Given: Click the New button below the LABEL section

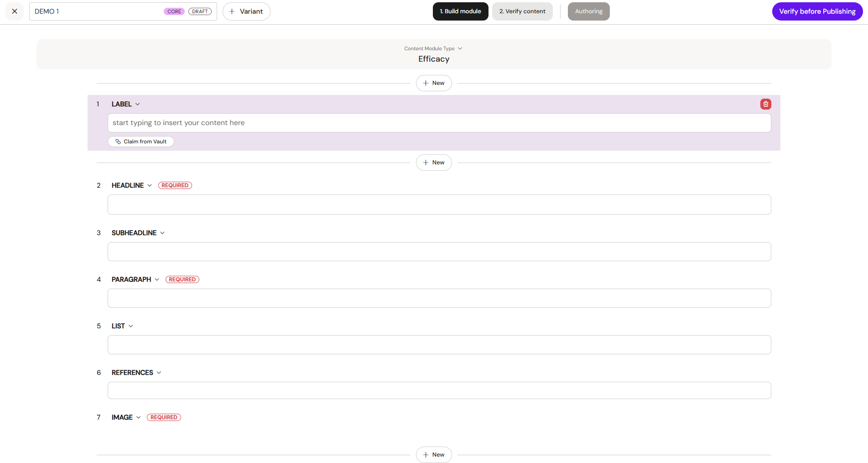Looking at the screenshot, I should (x=434, y=163).
